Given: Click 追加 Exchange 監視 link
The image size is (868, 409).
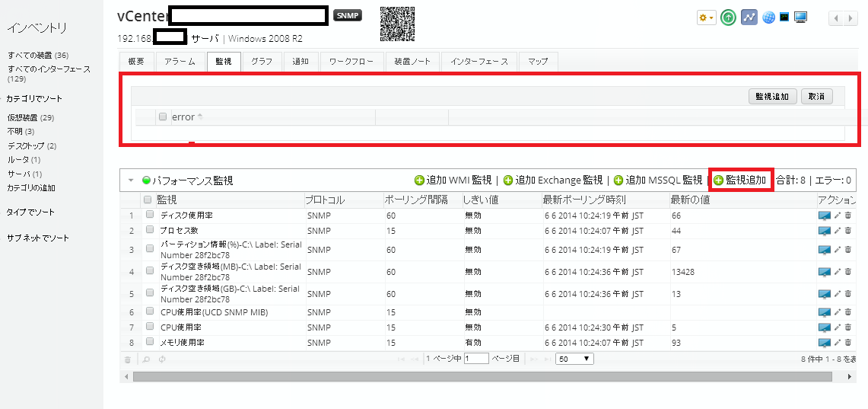Looking at the screenshot, I should click(553, 180).
